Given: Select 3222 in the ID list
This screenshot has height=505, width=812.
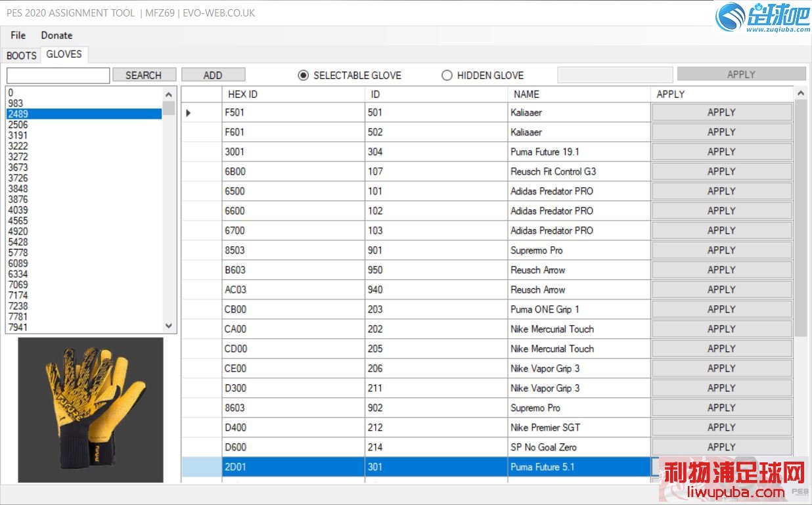Looking at the screenshot, I should click(84, 146).
